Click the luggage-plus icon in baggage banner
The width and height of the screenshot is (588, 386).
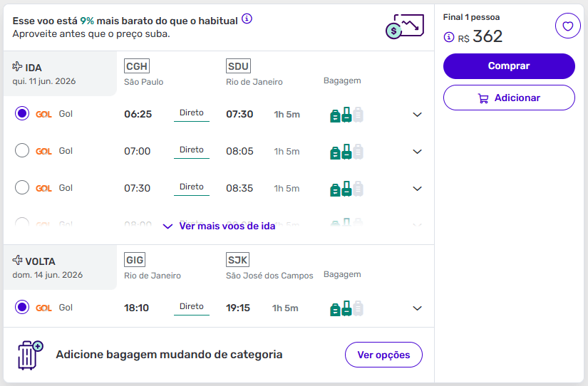point(29,355)
